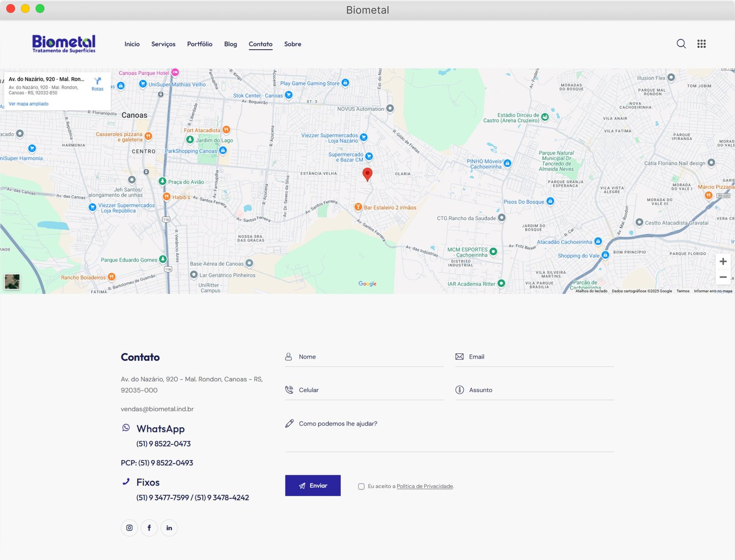Open the Política de Privacidade link
This screenshot has height=560, width=735.
(x=424, y=487)
